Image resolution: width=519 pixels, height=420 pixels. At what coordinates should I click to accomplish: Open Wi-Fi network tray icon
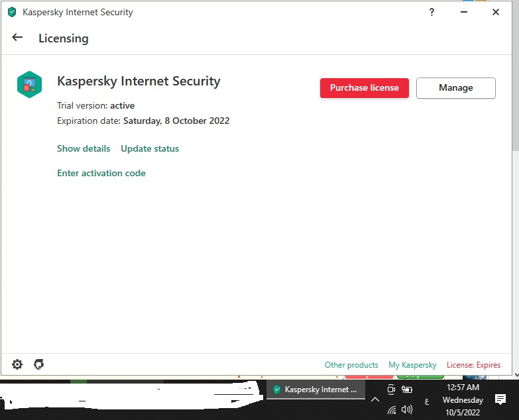pyautogui.click(x=392, y=410)
